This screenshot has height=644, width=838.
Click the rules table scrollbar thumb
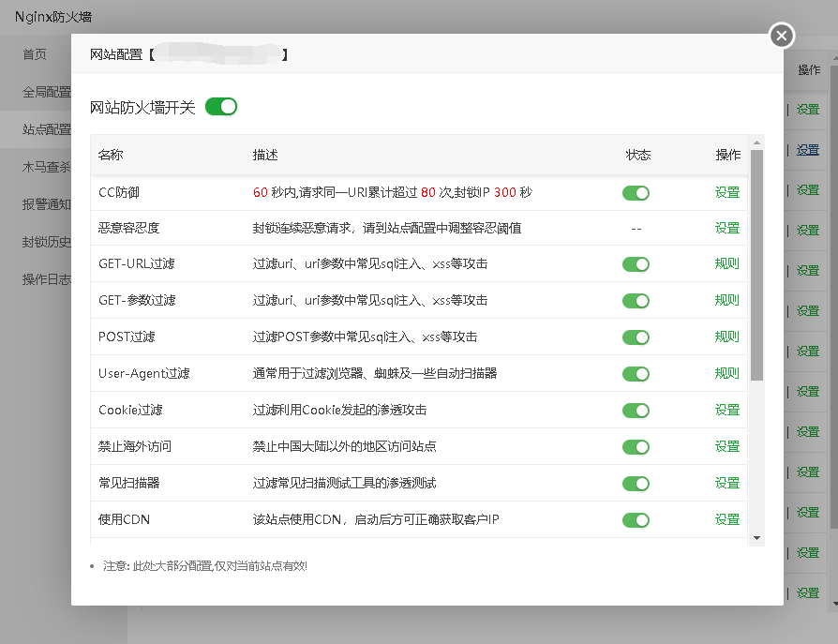point(756,265)
